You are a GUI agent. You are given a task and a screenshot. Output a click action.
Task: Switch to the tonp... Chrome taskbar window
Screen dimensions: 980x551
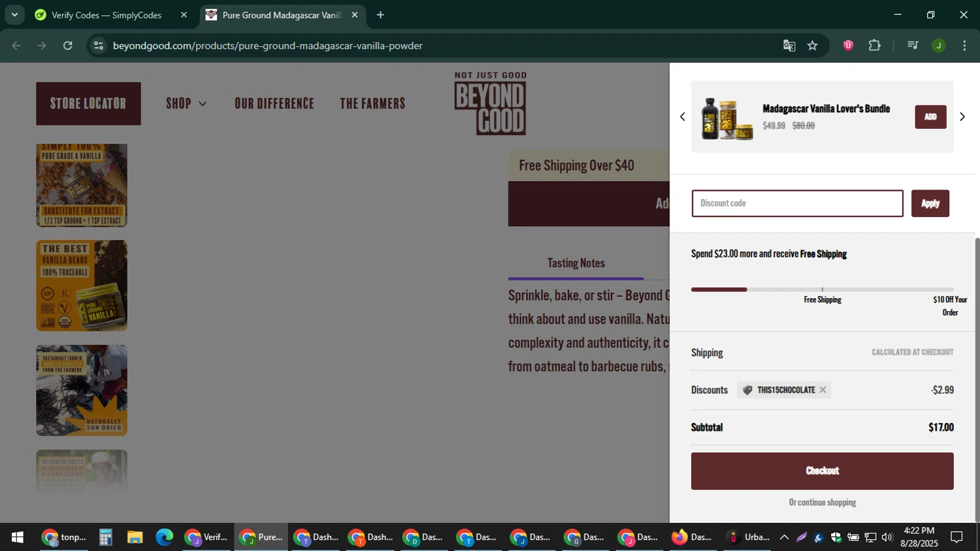coord(63,537)
